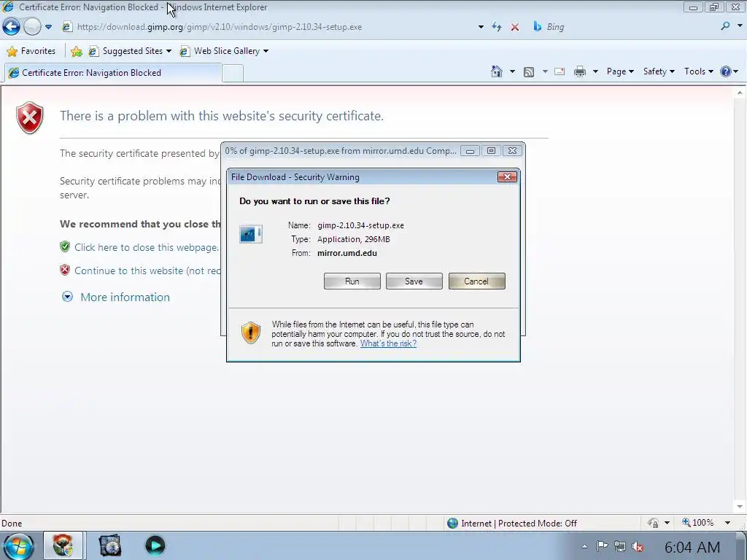Click the Print icon
Image resolution: width=747 pixels, height=560 pixels.
pos(580,72)
